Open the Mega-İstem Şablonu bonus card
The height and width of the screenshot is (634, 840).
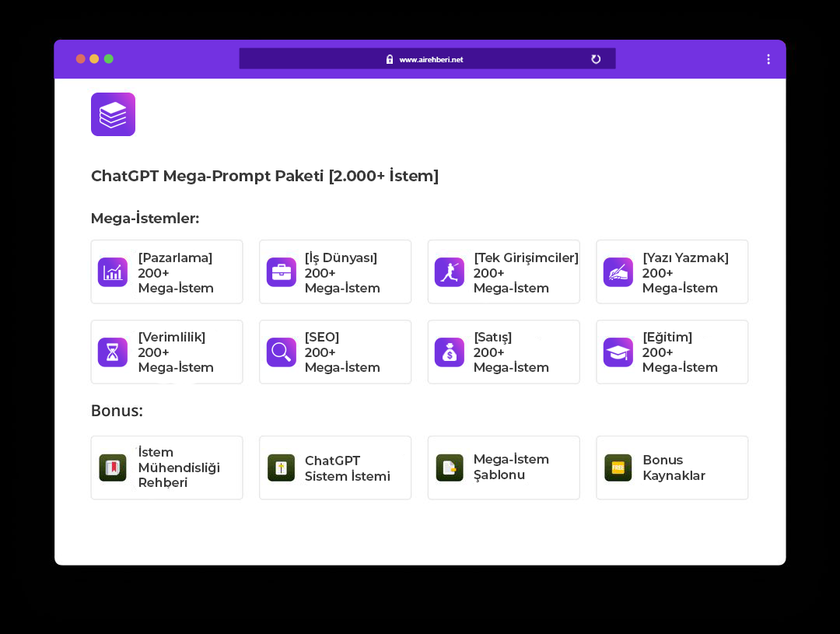point(503,468)
